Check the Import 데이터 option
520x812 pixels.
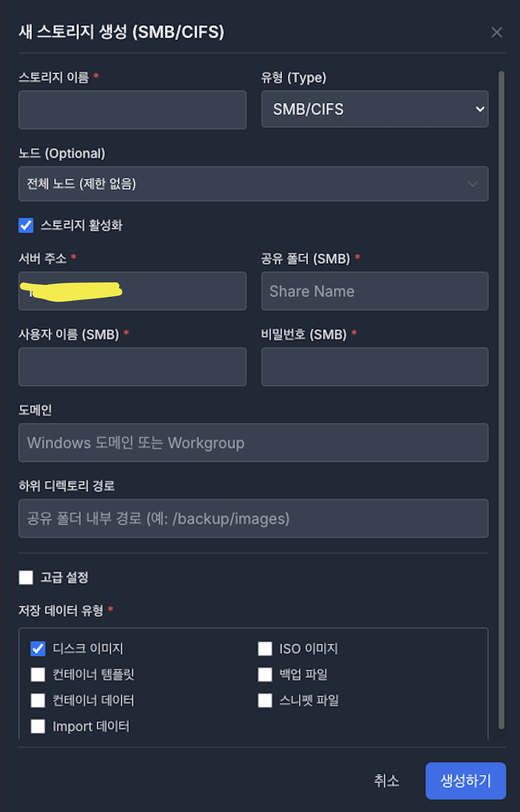(38, 726)
